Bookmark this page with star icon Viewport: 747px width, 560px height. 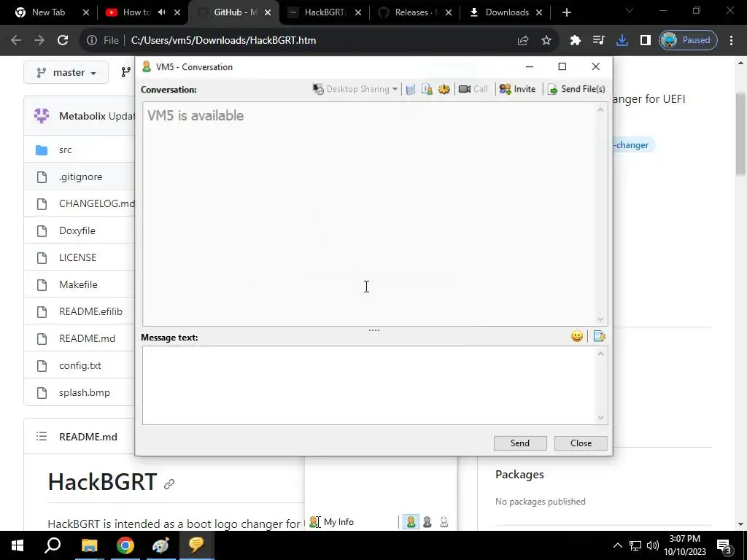[546, 41]
